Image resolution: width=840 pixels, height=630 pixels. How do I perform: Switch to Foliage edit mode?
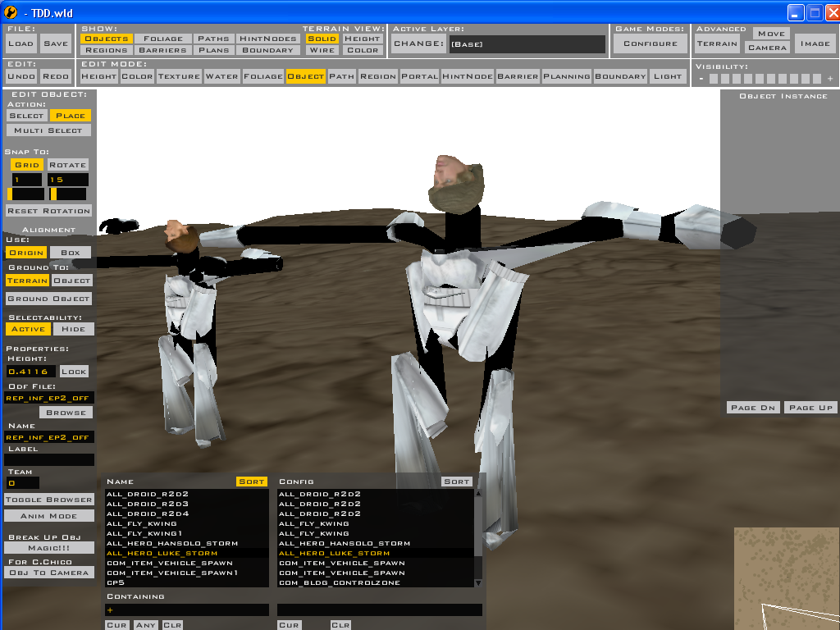(263, 76)
